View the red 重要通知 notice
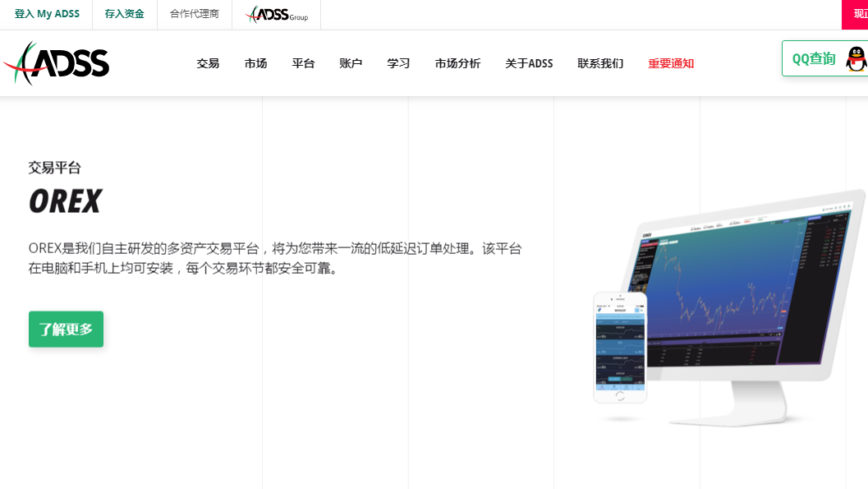This screenshot has height=489, width=868. tap(671, 63)
